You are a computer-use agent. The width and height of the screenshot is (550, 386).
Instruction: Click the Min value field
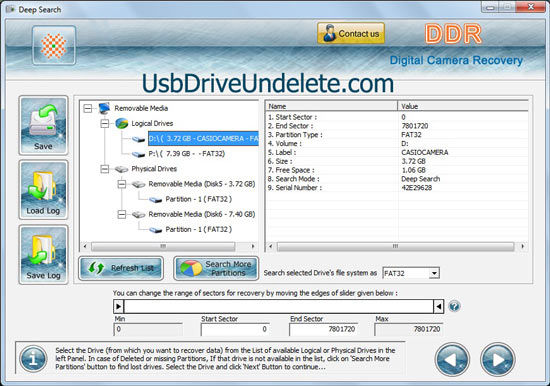coord(148,329)
